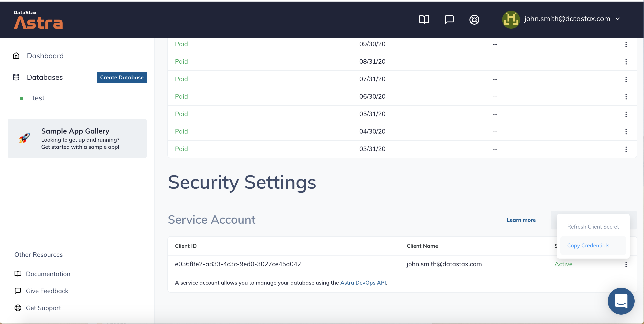This screenshot has width=644, height=324.
Task: Open kebab menu for 03/31/20 invoice row
Action: (626, 149)
